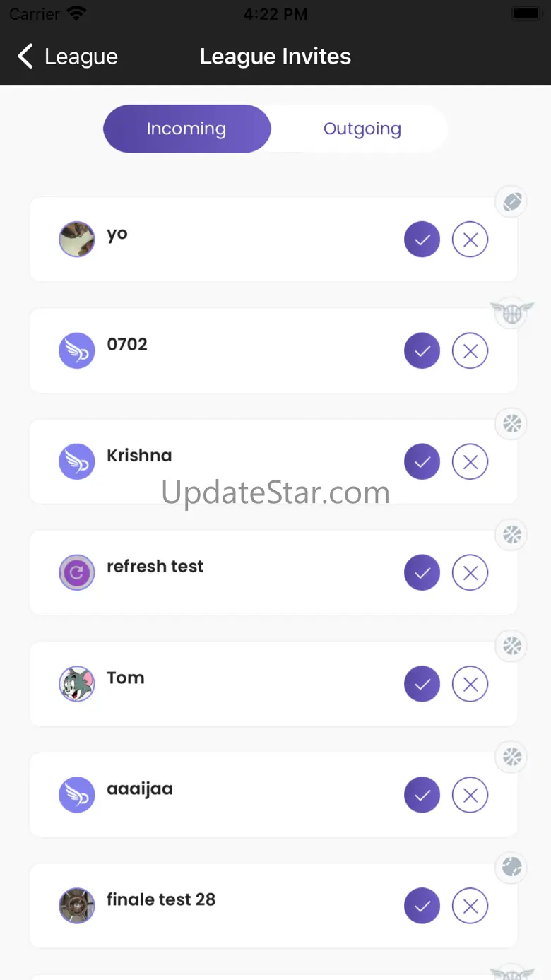The image size is (551, 980).
Task: Open the yo profile picture
Action: pyautogui.click(x=77, y=240)
